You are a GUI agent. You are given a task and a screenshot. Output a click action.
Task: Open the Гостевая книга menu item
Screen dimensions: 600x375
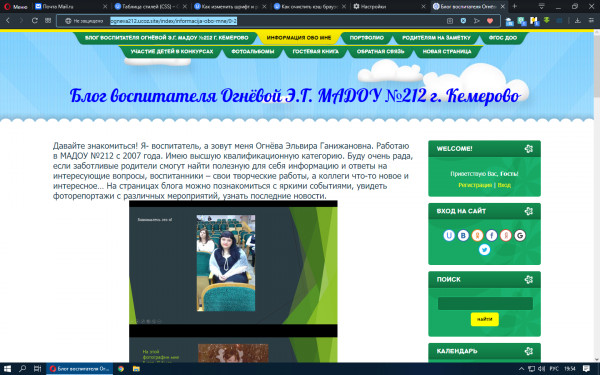click(x=315, y=51)
